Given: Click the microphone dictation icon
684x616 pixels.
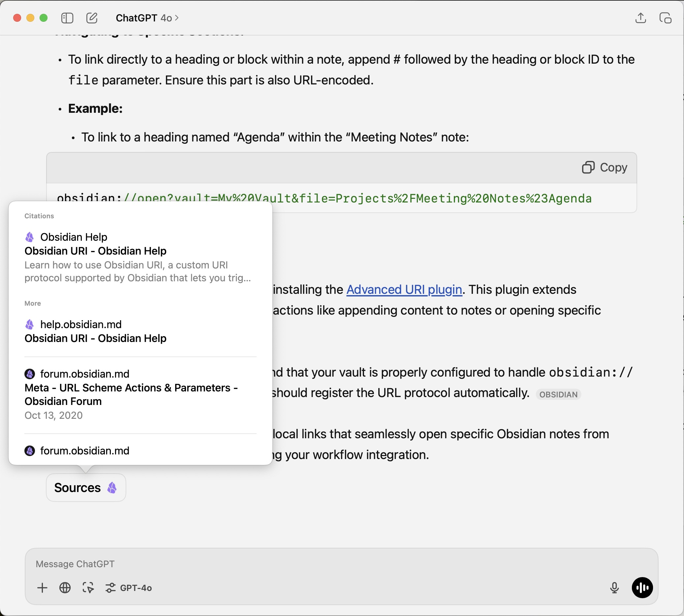Looking at the screenshot, I should pos(615,588).
